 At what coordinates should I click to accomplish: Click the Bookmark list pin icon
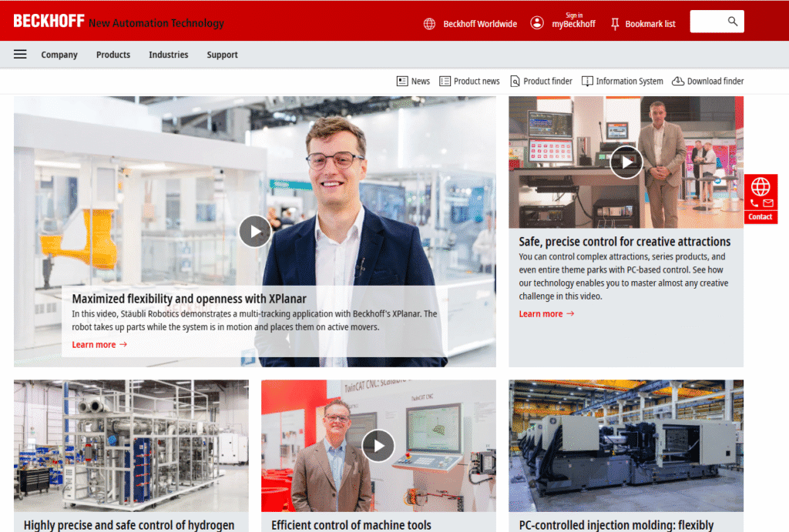click(x=615, y=24)
